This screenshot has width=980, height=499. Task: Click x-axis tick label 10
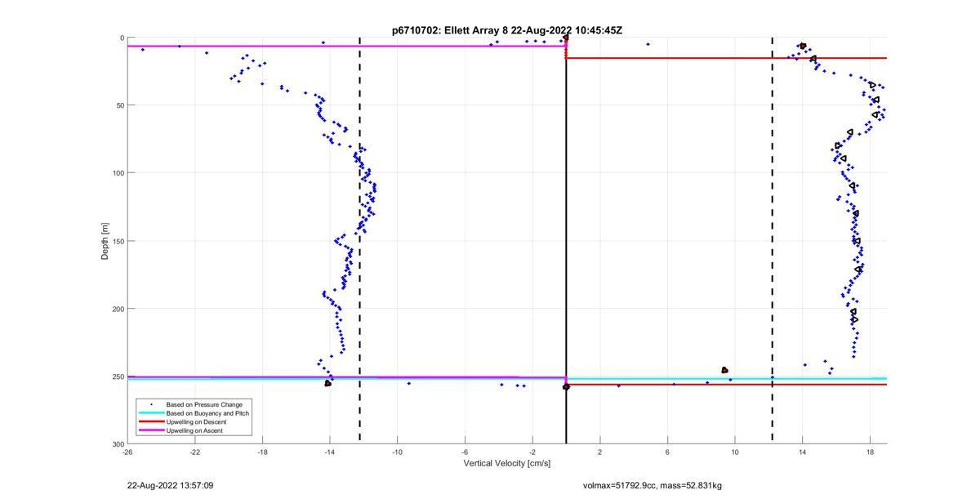(x=735, y=452)
